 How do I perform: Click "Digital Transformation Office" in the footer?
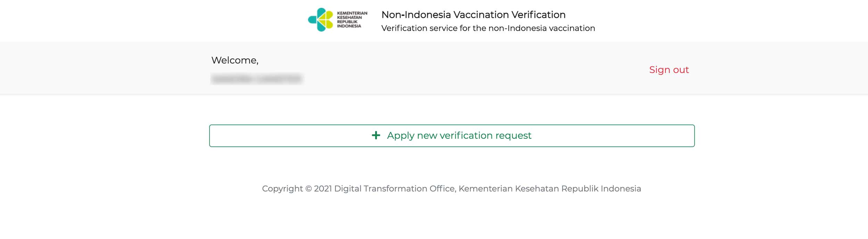[x=394, y=189]
